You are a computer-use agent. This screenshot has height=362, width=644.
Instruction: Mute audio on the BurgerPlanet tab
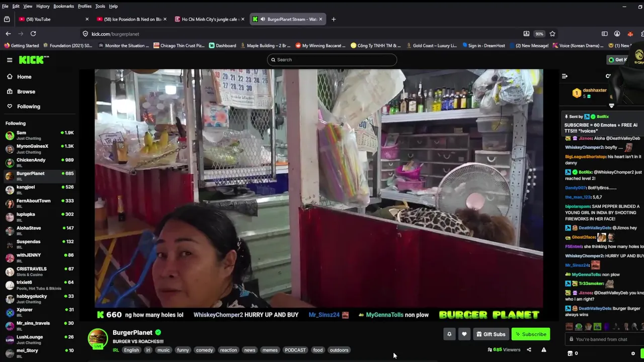tap(262, 19)
